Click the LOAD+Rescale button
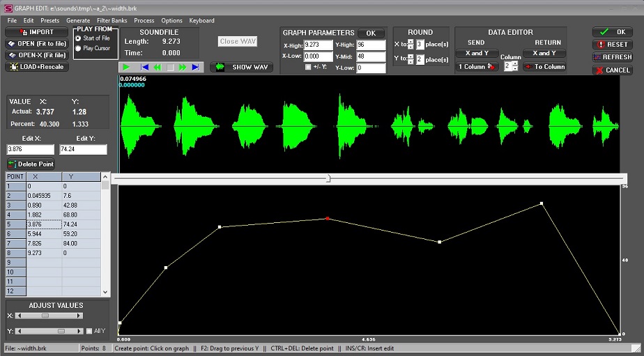Screen dimensions: 644x356 point(36,66)
